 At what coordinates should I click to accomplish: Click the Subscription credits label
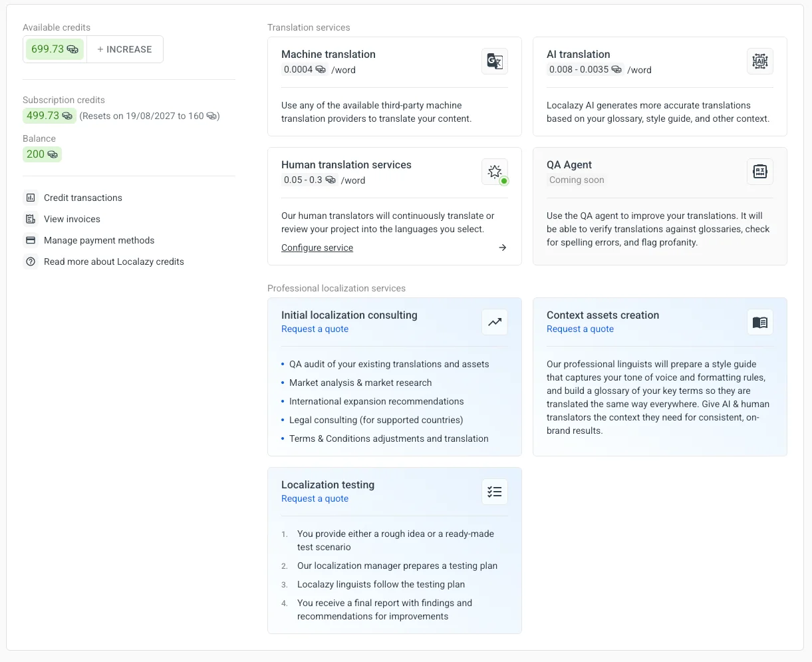click(x=64, y=100)
